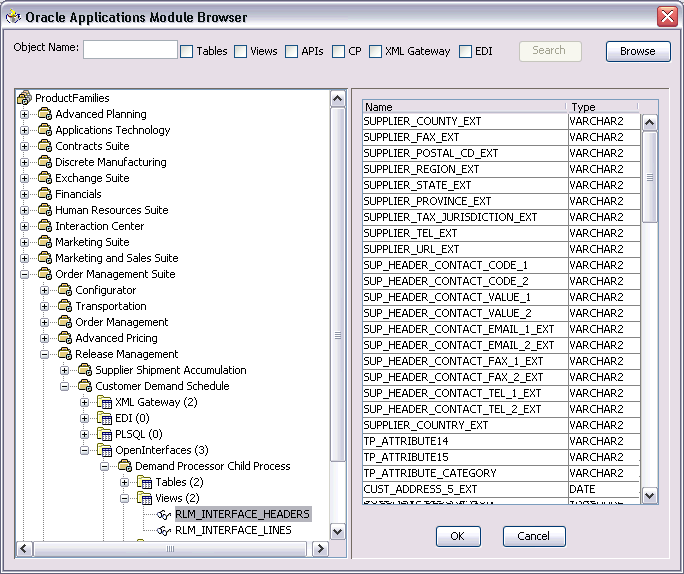This screenshot has height=574, width=684.
Task: Click the Release Management folder icon
Action: (x=65, y=354)
